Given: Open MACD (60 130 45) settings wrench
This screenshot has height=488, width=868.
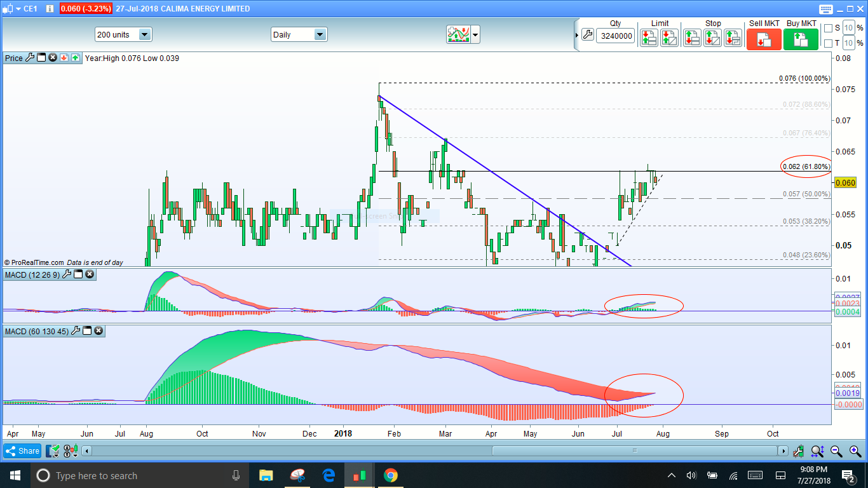Looking at the screenshot, I should 76,331.
